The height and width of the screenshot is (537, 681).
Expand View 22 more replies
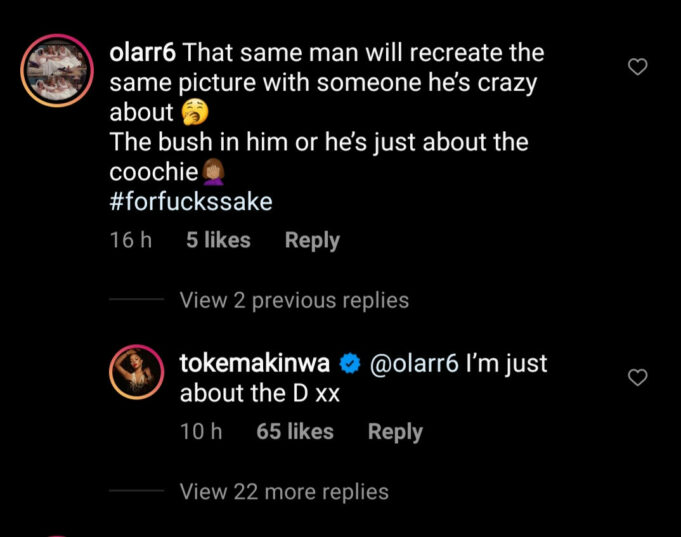coord(284,491)
